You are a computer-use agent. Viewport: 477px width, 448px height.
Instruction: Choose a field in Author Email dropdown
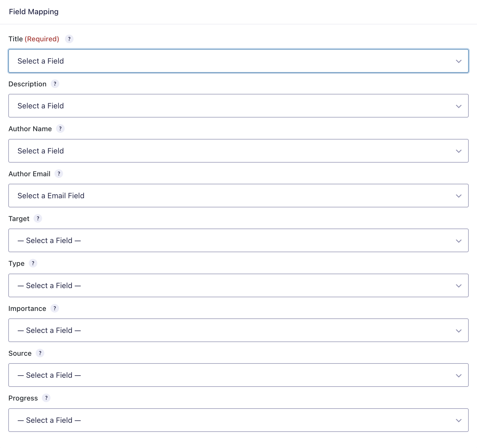pos(238,196)
